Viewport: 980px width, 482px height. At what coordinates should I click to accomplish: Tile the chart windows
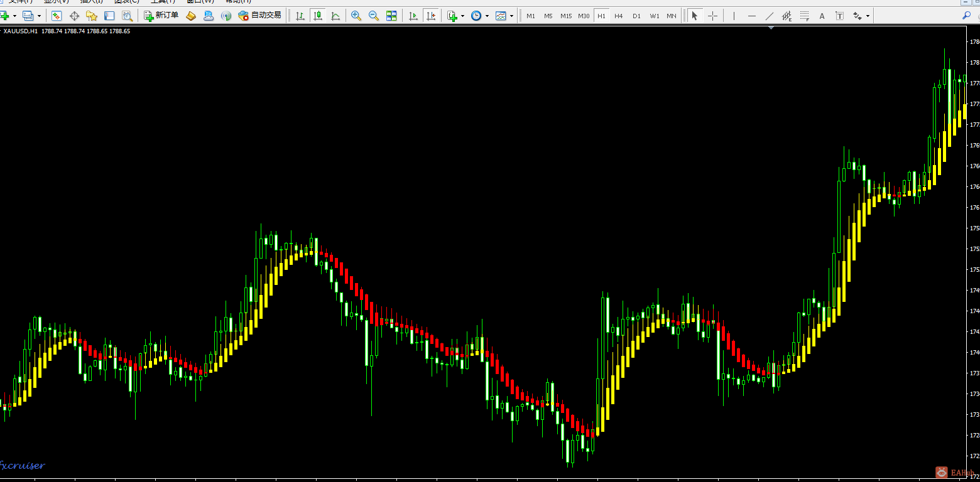coord(391,16)
